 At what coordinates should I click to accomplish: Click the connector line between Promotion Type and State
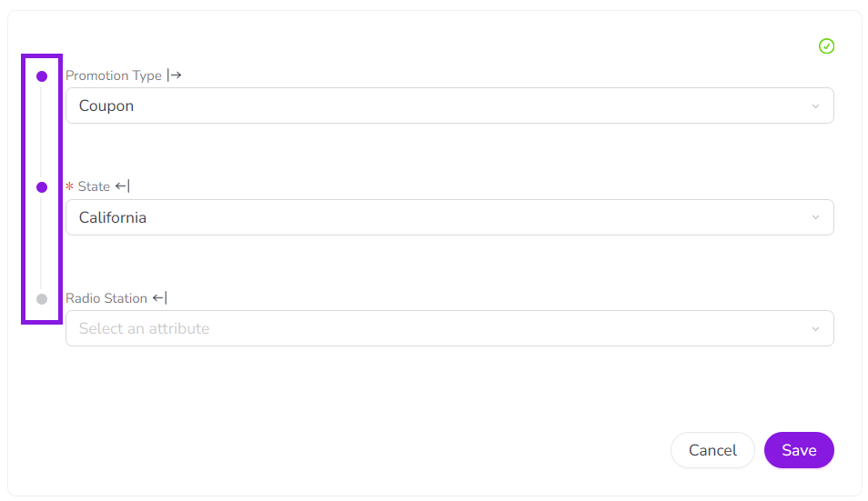coord(42,132)
